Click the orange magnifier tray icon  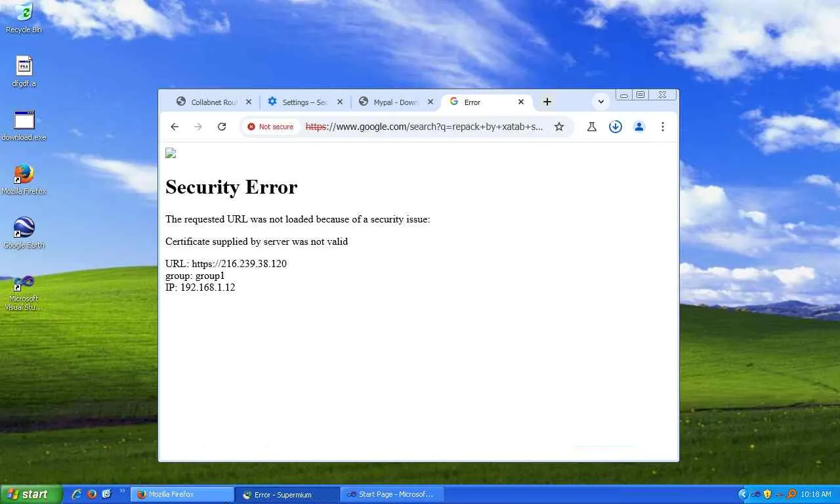(x=791, y=494)
